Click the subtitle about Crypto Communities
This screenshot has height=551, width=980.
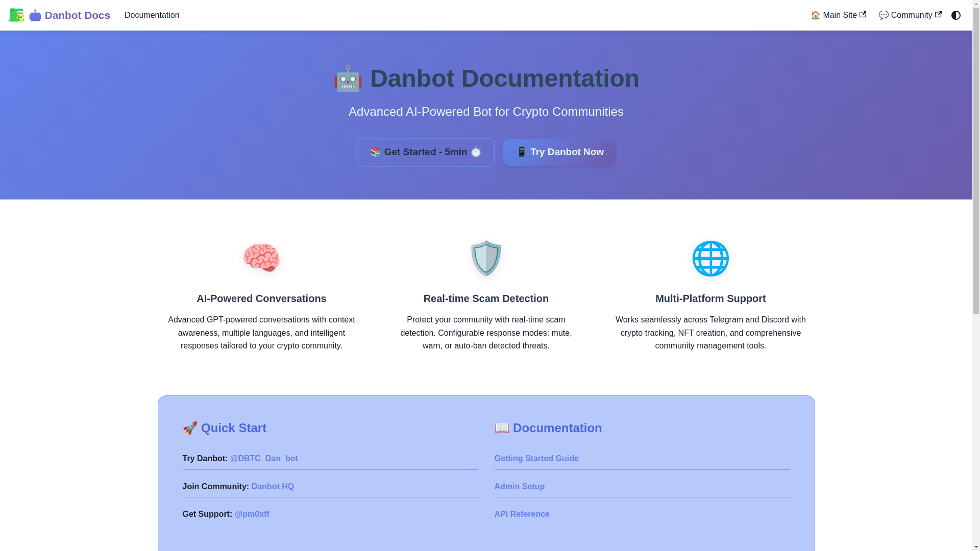(x=486, y=112)
